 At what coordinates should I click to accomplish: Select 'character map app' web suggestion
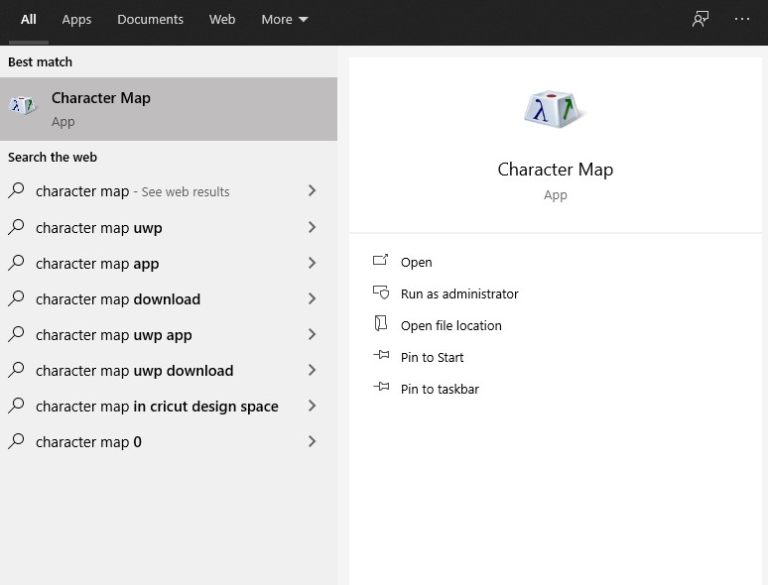coord(97,263)
